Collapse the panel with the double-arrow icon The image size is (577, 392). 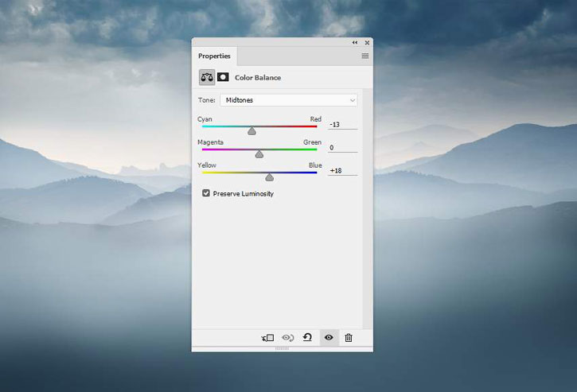coord(355,43)
